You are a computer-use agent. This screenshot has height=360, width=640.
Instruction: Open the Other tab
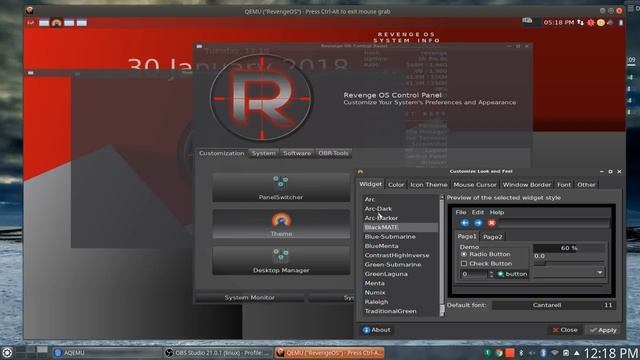(x=586, y=185)
